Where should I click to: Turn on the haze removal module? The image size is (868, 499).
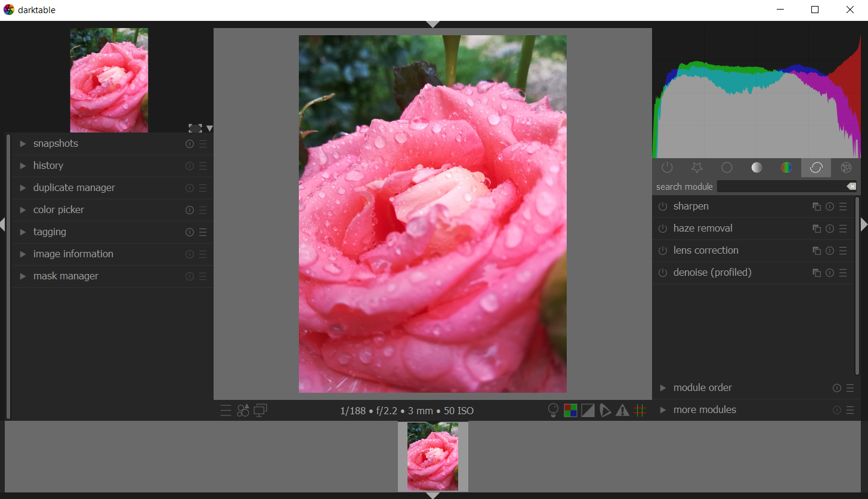[662, 229]
